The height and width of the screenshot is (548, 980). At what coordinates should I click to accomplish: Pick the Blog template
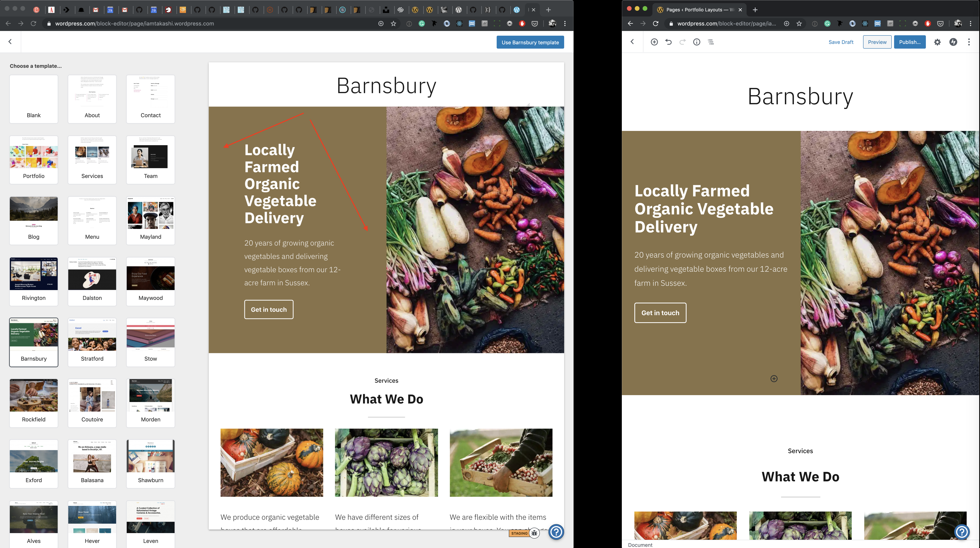click(x=34, y=220)
